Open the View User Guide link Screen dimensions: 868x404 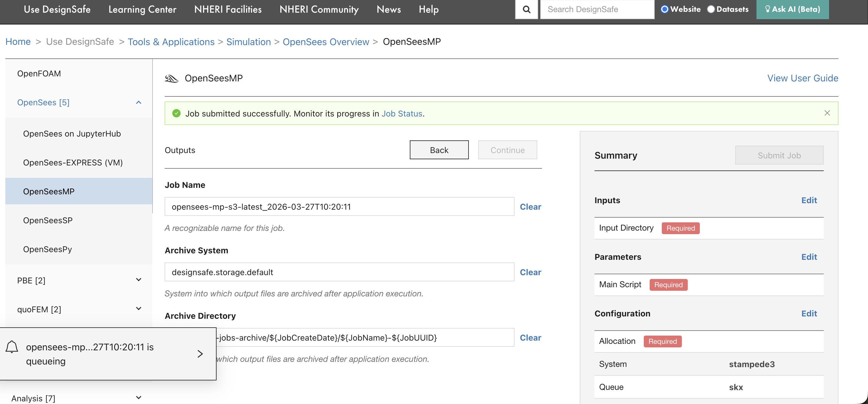click(x=803, y=78)
